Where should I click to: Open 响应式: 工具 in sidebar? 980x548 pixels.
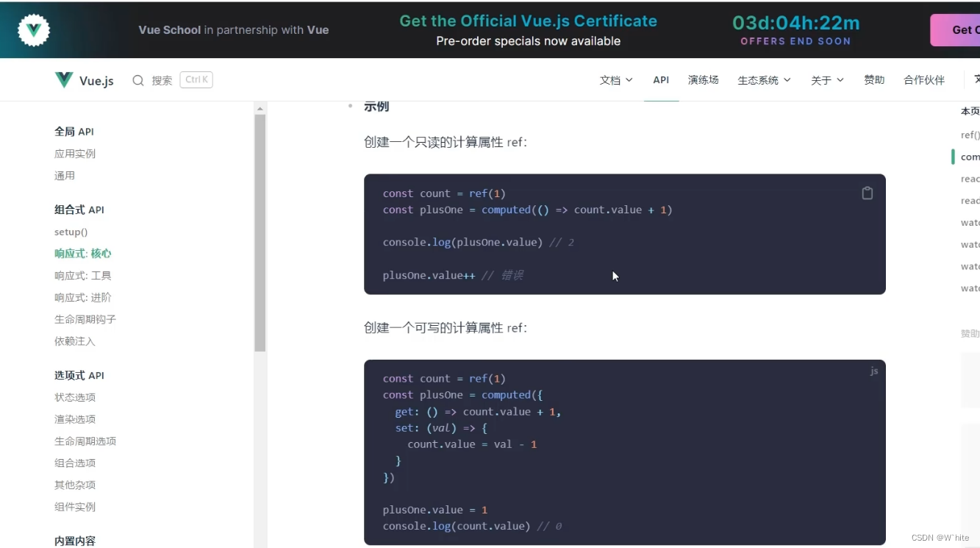pyautogui.click(x=83, y=275)
